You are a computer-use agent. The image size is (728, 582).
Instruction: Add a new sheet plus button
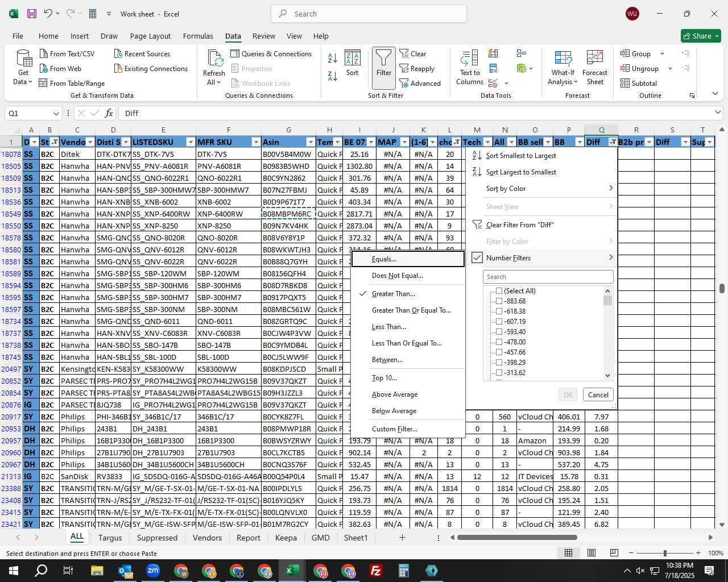pos(402,537)
